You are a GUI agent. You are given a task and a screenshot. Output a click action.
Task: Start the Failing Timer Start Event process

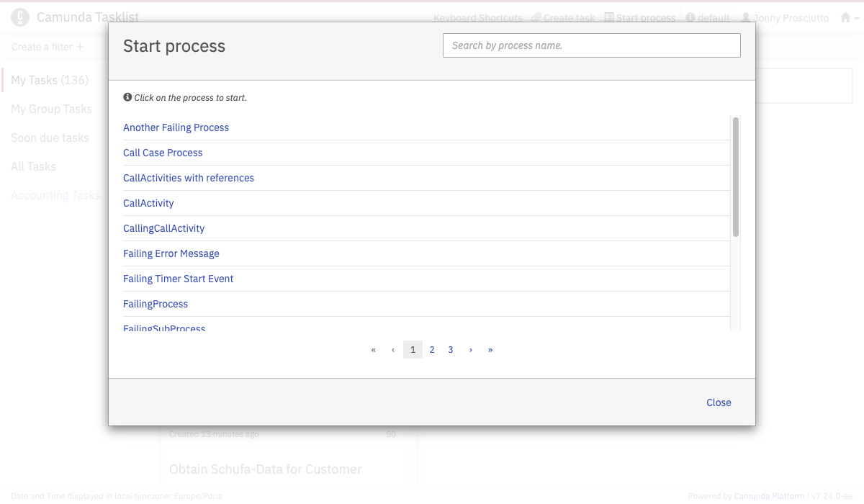click(x=178, y=279)
